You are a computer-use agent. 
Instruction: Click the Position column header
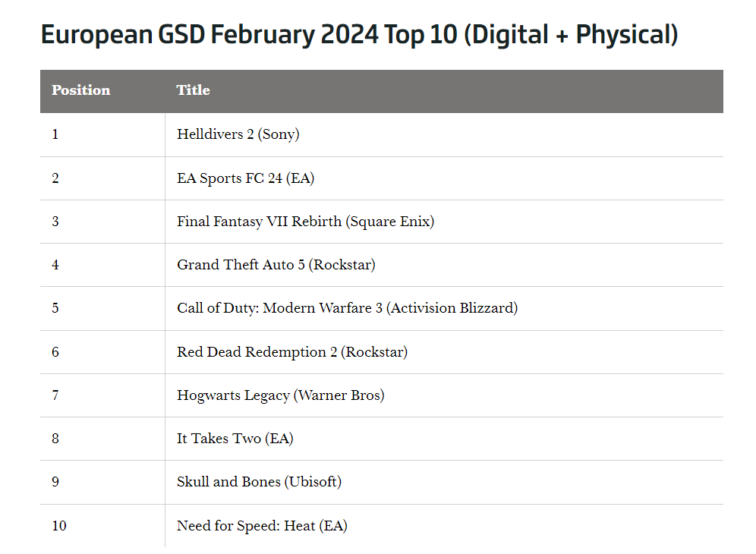tap(80, 90)
